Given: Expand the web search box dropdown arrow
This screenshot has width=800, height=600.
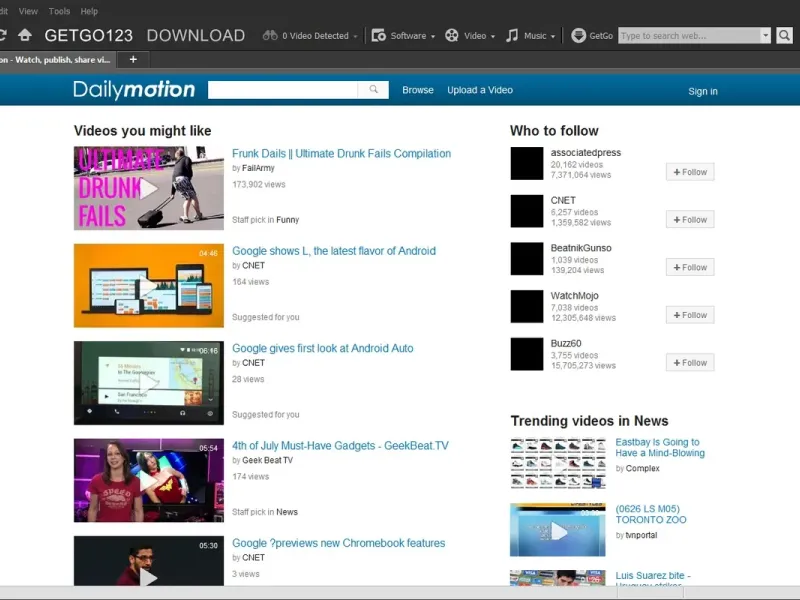Looking at the screenshot, I should (x=766, y=36).
